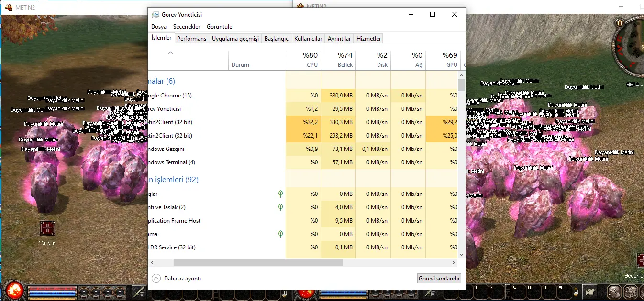Collapse details with Daha az ayrıntı arrow
The width and height of the screenshot is (644, 301).
[156, 279]
